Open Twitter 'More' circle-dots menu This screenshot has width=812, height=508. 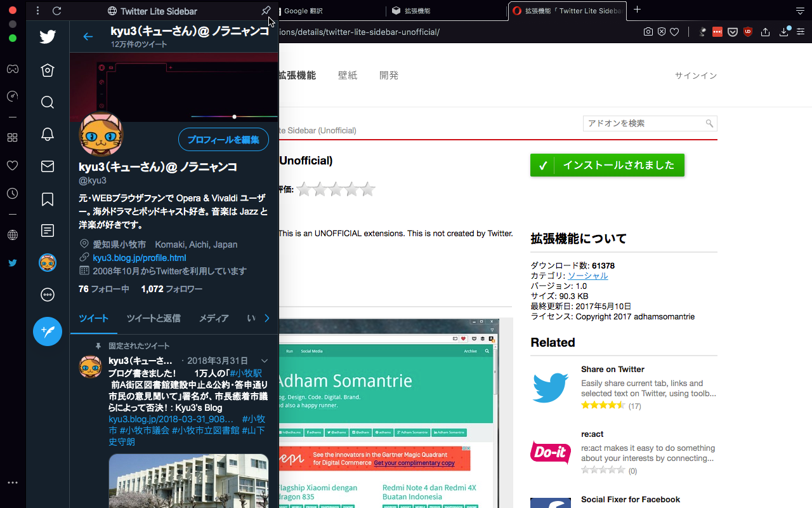48,295
